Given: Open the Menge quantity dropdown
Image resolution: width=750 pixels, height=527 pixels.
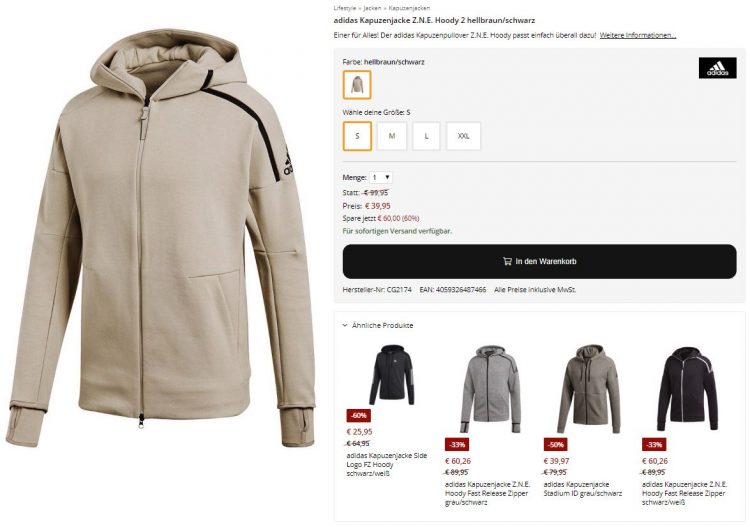Looking at the screenshot, I should click(381, 177).
